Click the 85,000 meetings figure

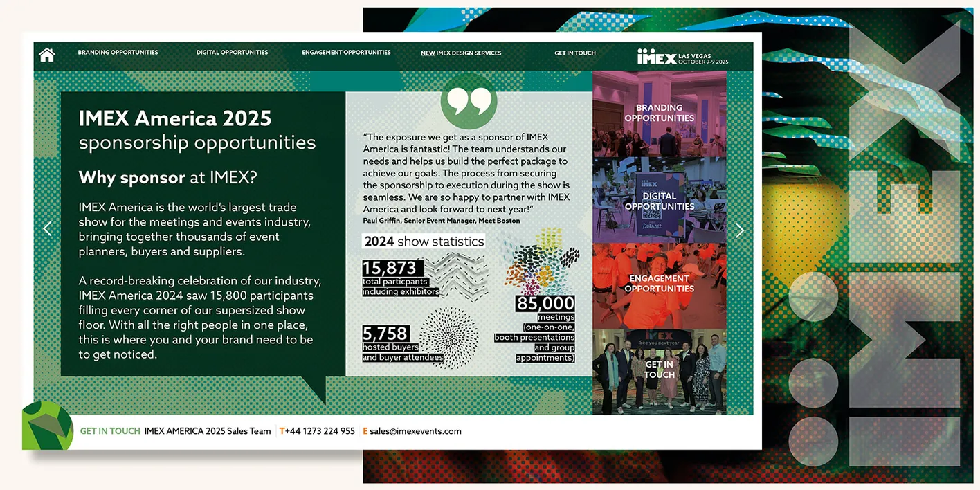coord(546,303)
